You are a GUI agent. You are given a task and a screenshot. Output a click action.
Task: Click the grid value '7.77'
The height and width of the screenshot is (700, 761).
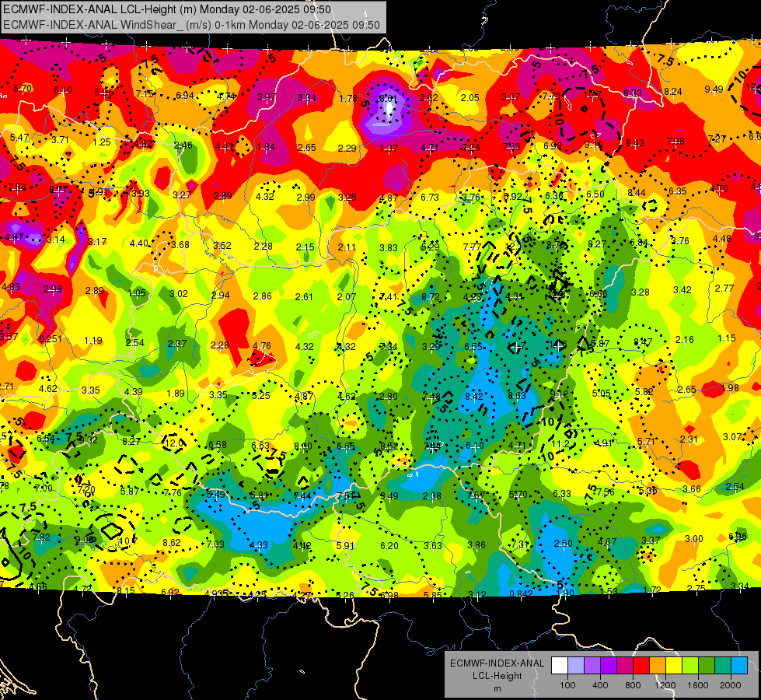point(473,247)
